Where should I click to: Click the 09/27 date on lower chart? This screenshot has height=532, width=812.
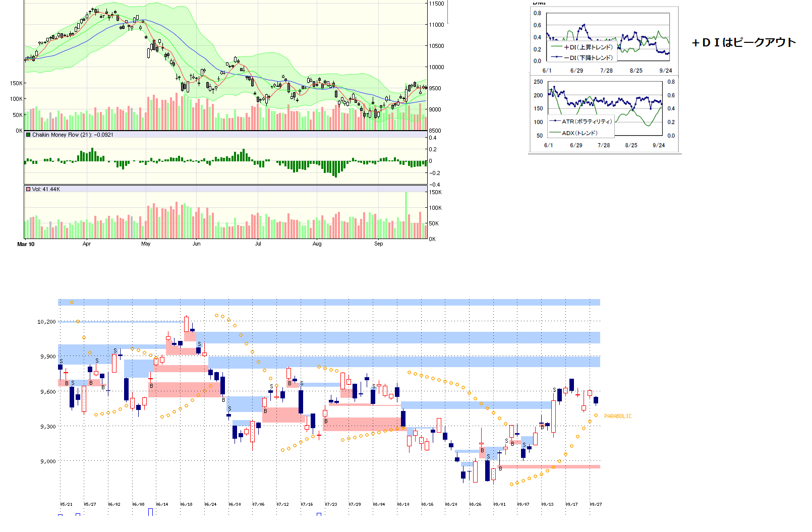click(x=596, y=504)
